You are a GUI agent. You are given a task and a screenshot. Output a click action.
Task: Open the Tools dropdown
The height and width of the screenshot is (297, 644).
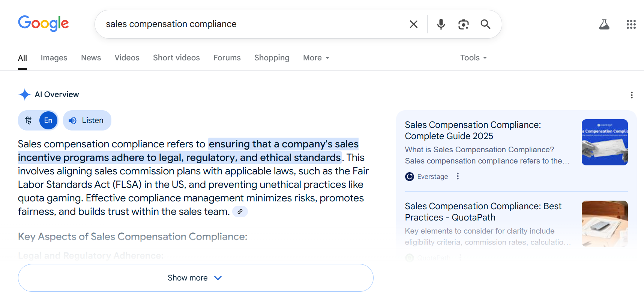click(473, 58)
